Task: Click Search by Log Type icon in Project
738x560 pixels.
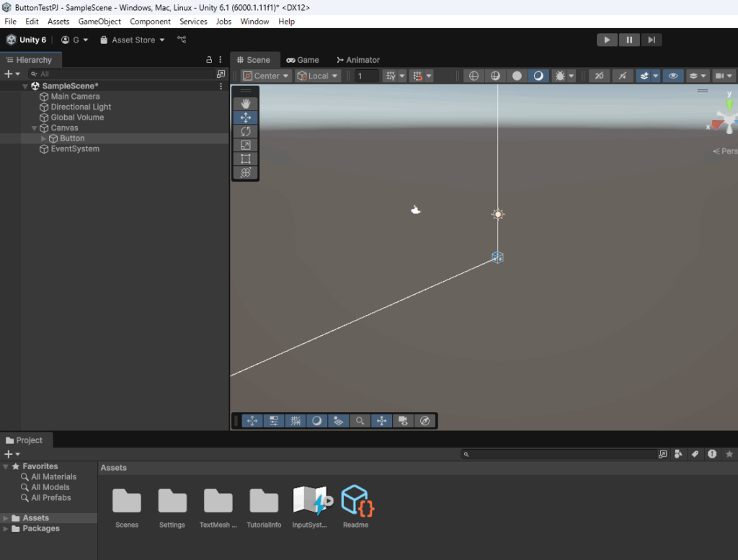Action: tap(712, 454)
